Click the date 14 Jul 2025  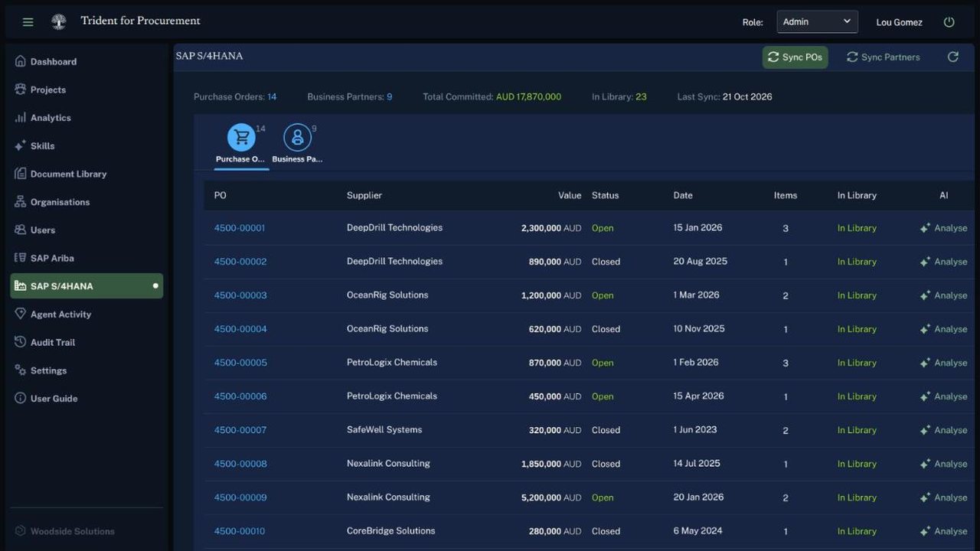(697, 463)
